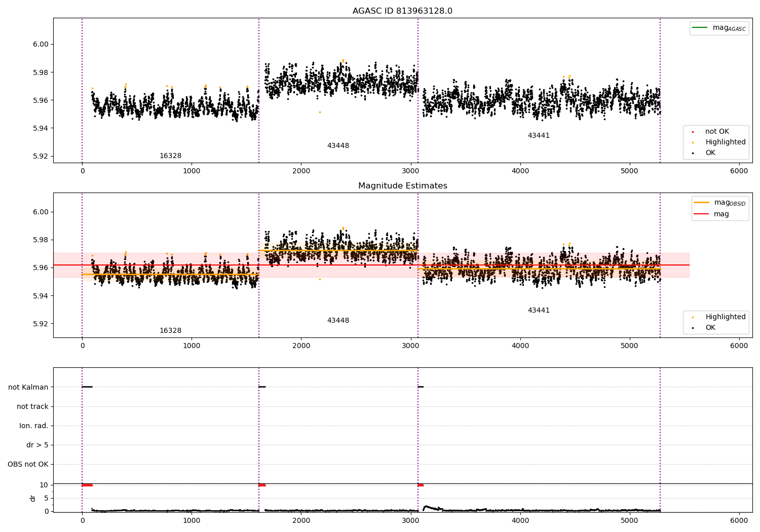This screenshot has width=760, height=532.
Task: Click the red dr markers at time zero
Action: pyautogui.click(x=87, y=485)
